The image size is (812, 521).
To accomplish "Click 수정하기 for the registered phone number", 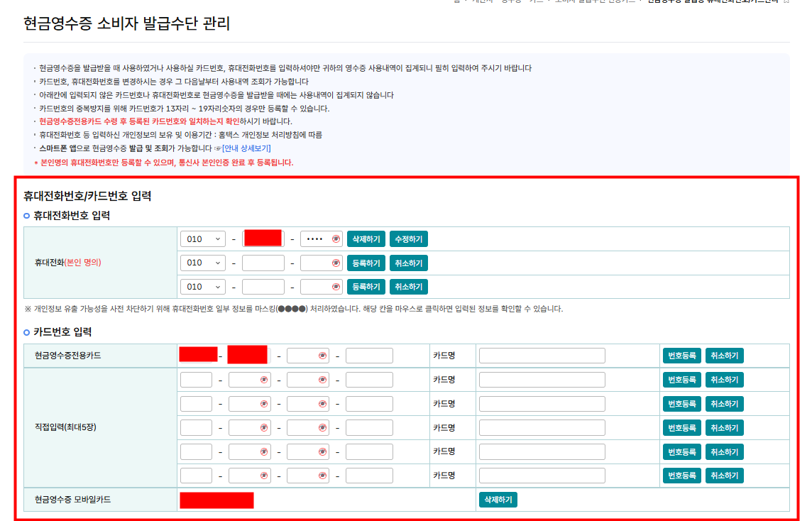I will coord(409,239).
